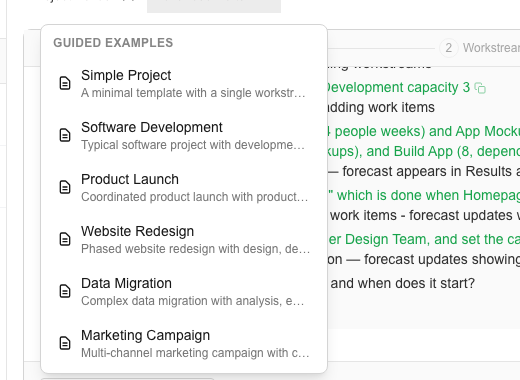Click the document icon beside Marketing Campaign

tap(65, 343)
